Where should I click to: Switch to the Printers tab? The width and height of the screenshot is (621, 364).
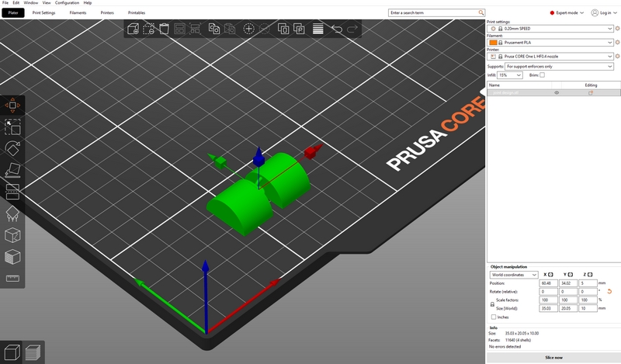click(107, 12)
